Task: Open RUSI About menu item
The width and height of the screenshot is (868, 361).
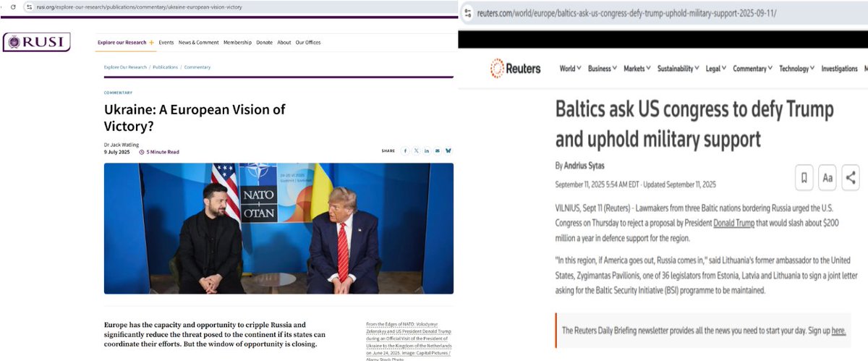Action: 284,43
